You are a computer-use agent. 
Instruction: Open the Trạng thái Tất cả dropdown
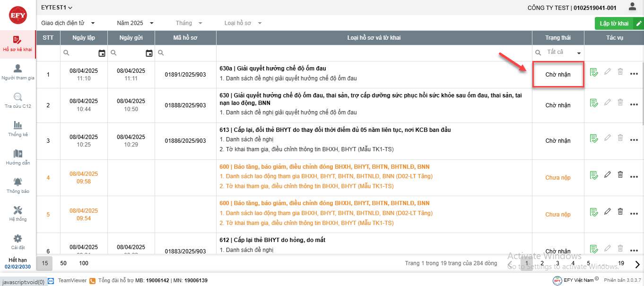(x=564, y=52)
